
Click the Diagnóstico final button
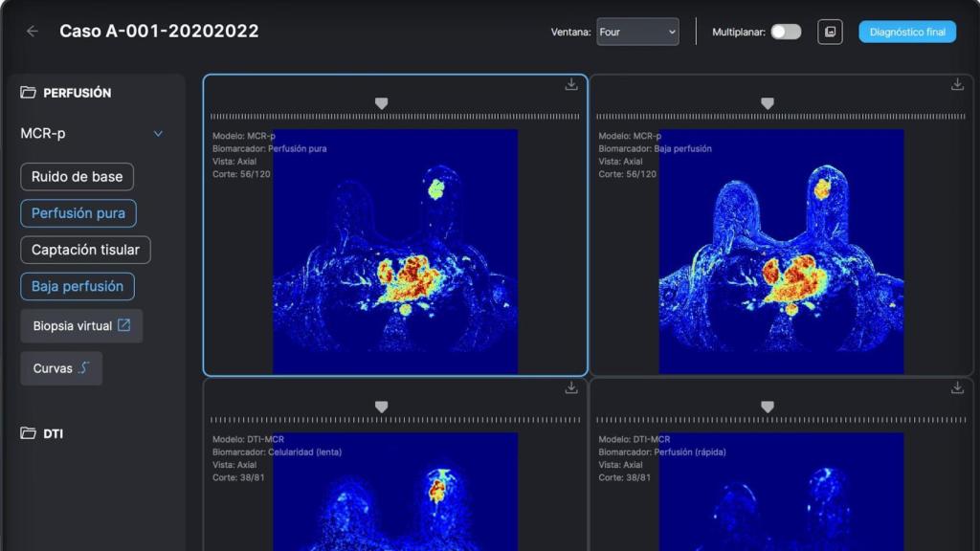[907, 32]
